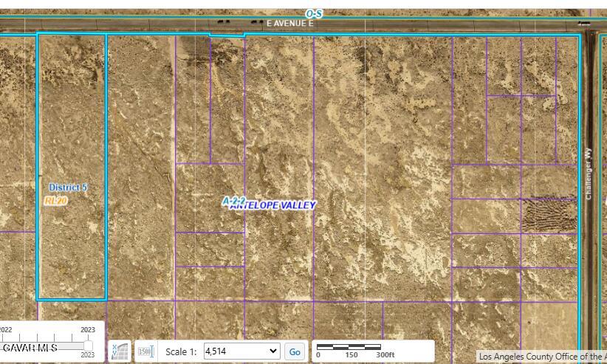Click the E AVENUE E street label

290,24
